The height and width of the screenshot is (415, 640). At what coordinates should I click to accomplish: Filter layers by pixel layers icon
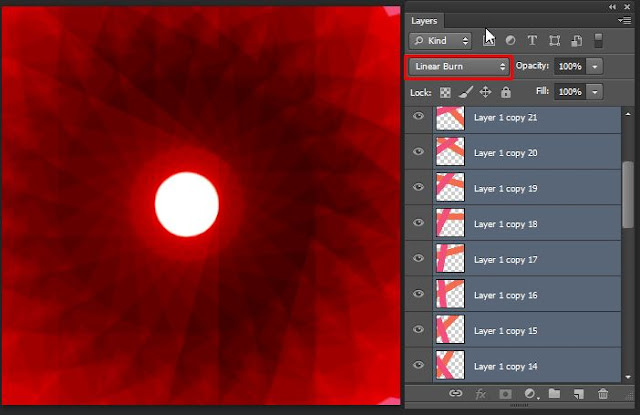coord(489,40)
